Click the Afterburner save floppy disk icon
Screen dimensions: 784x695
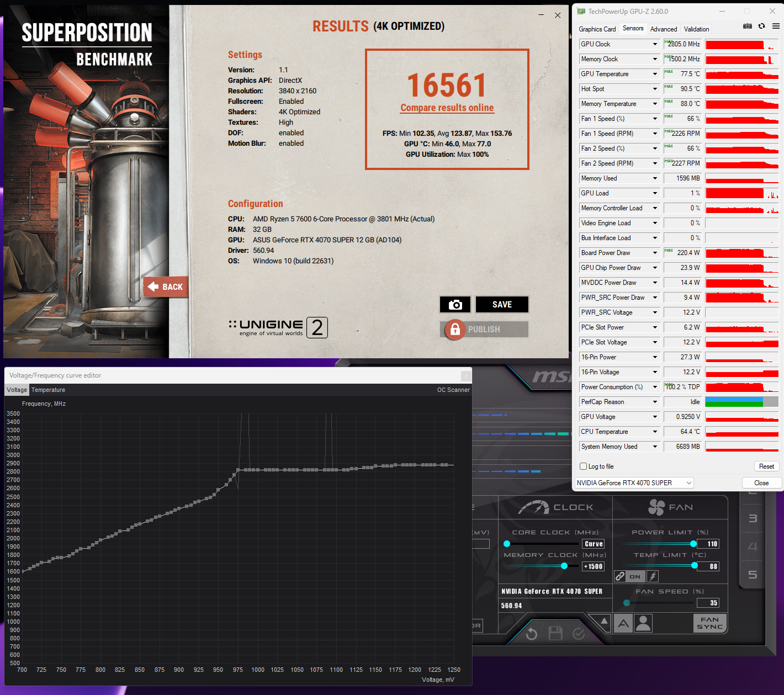click(555, 633)
